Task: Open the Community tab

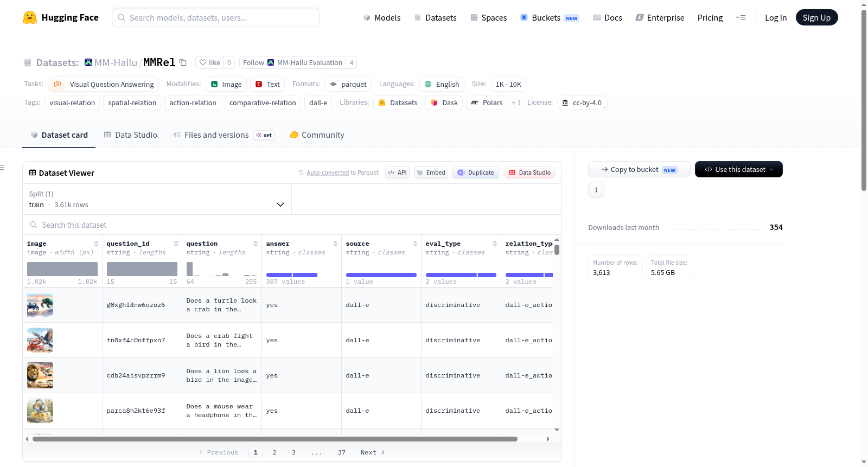Action: pos(317,135)
